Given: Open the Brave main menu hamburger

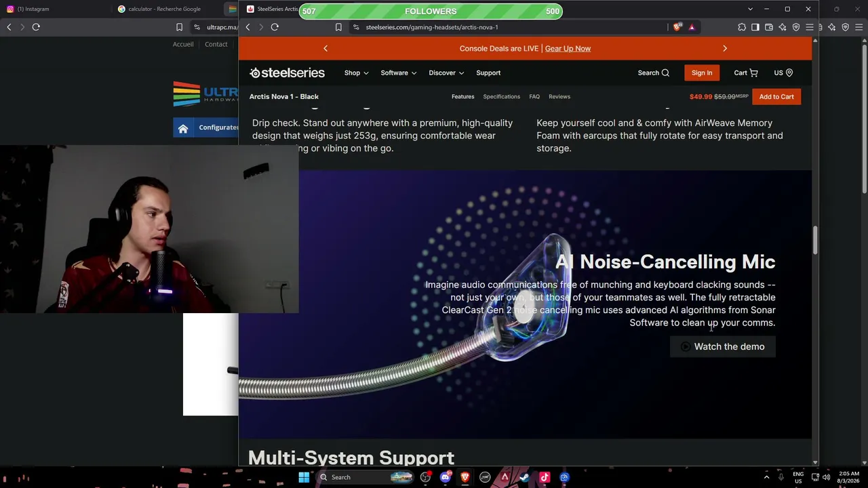Looking at the screenshot, I should (810, 27).
